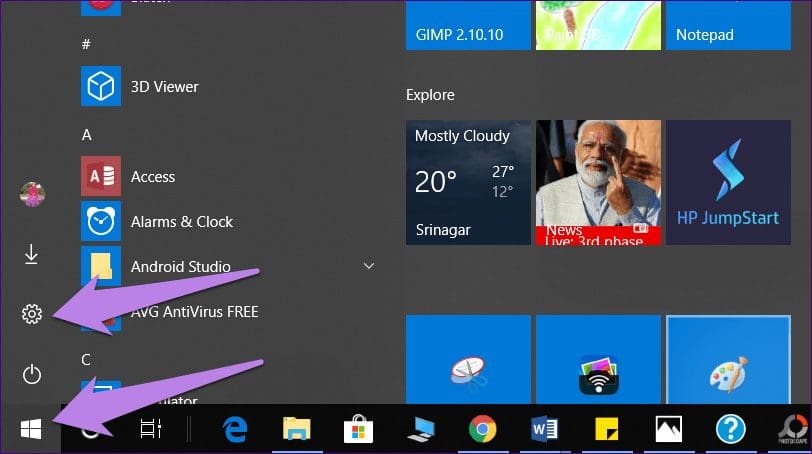Open AVG AntiVirus FREE entry

(169, 311)
